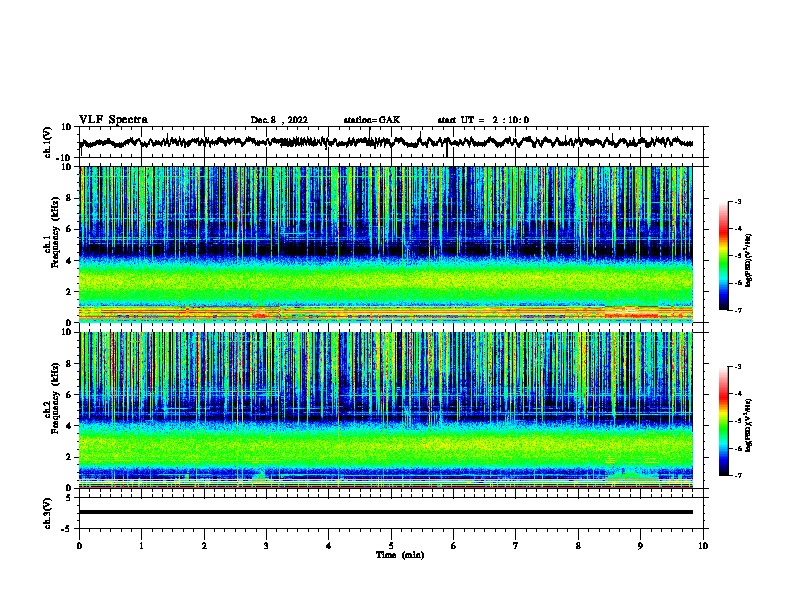Click the ch.1 'Frequency (kHz)' axis label

(56, 232)
